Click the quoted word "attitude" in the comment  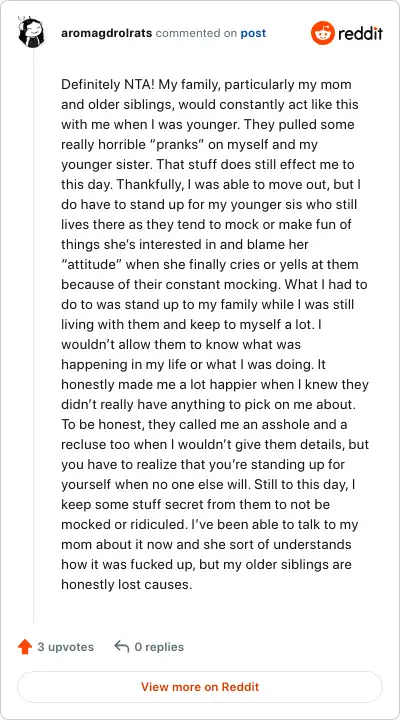pyautogui.click(x=92, y=264)
